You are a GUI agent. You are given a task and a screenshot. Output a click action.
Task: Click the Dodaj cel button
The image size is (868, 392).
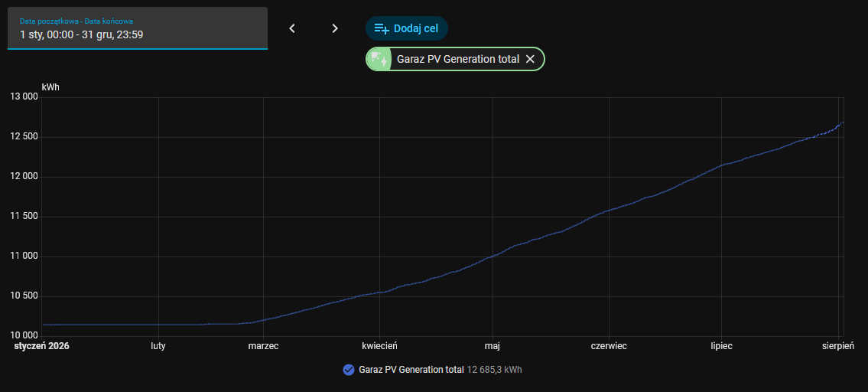406,28
